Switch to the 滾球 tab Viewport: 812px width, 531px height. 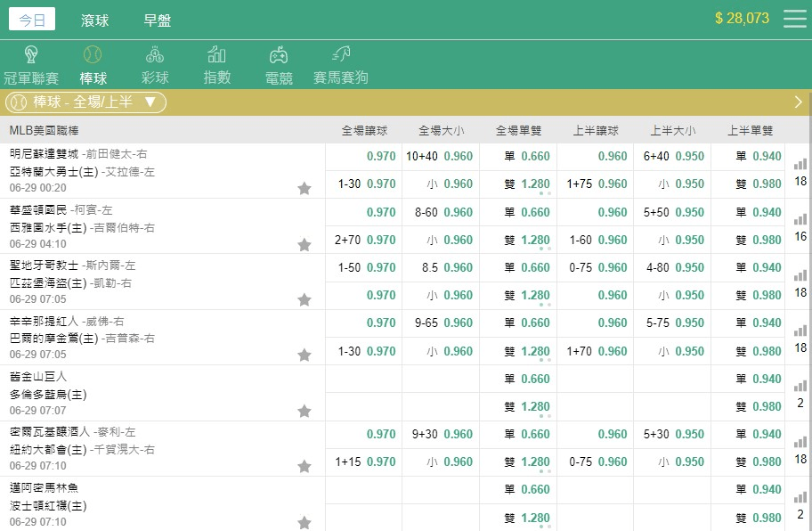pyautogui.click(x=94, y=20)
